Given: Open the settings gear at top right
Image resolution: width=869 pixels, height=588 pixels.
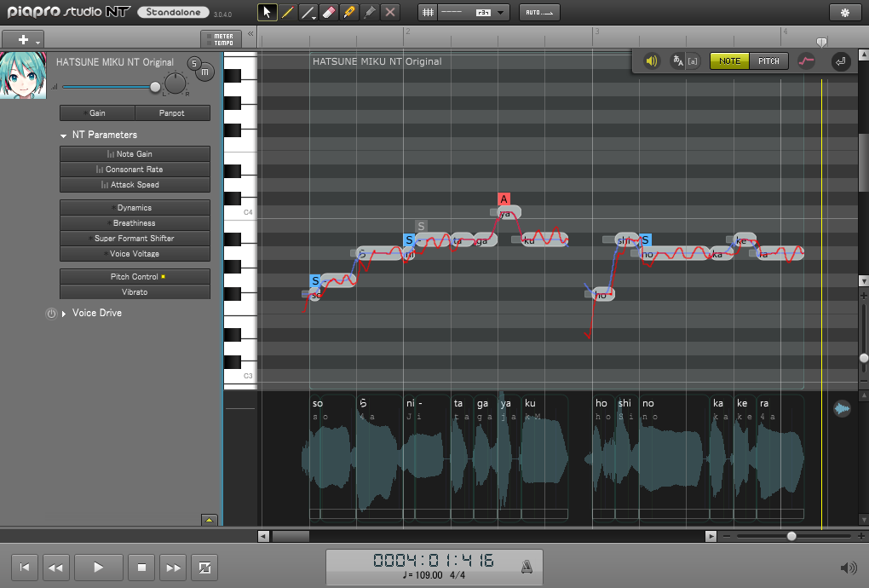Looking at the screenshot, I should tap(844, 12).
